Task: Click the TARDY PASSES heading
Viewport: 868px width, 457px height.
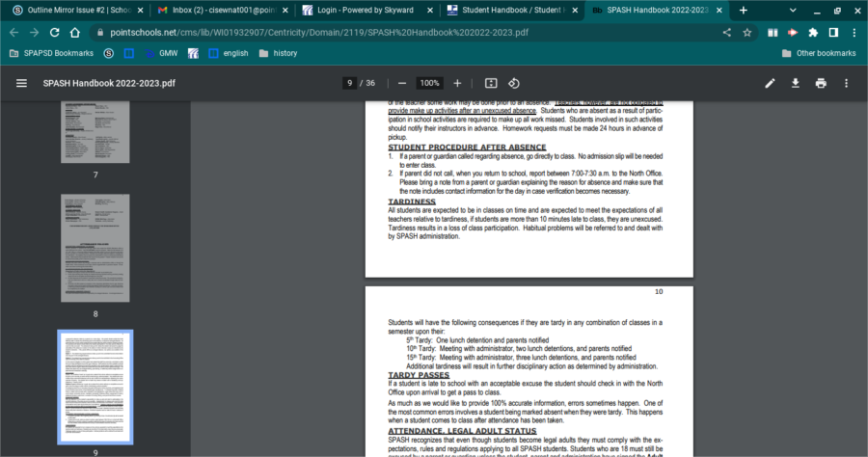Action: [x=419, y=375]
